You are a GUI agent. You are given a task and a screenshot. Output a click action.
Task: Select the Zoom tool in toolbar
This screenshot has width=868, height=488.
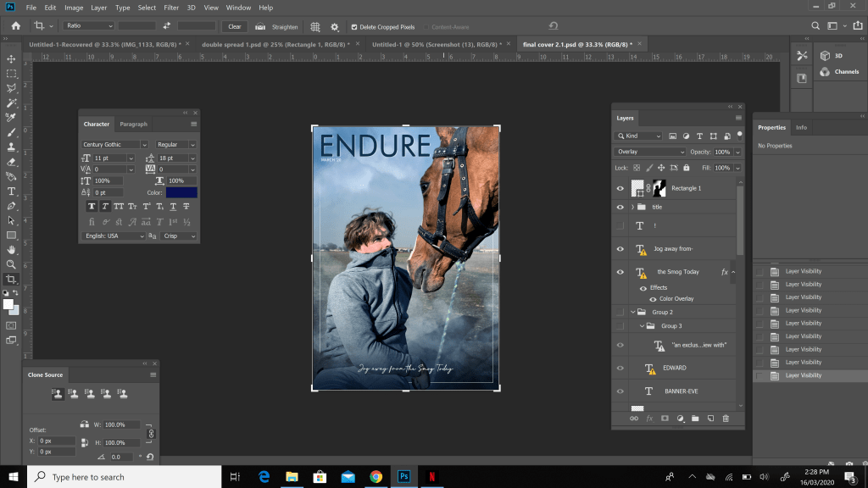11,264
